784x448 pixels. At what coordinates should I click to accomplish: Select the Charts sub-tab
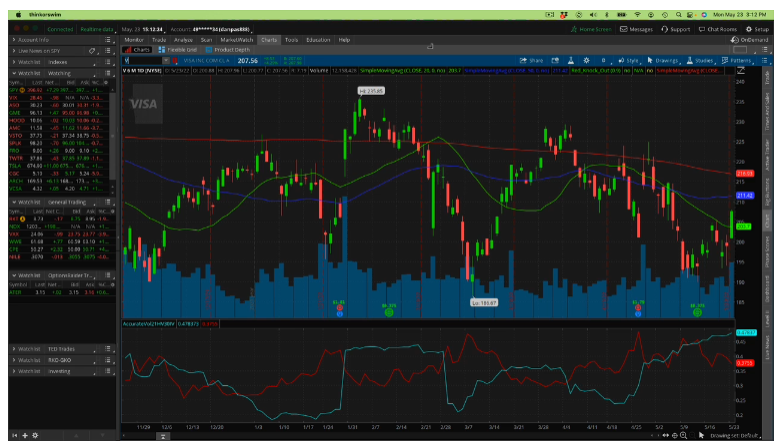(x=138, y=50)
